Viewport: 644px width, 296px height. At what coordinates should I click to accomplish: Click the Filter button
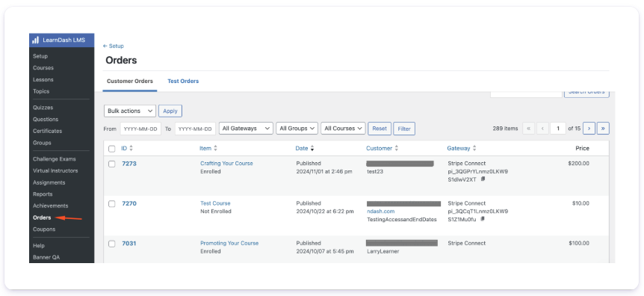tap(404, 129)
